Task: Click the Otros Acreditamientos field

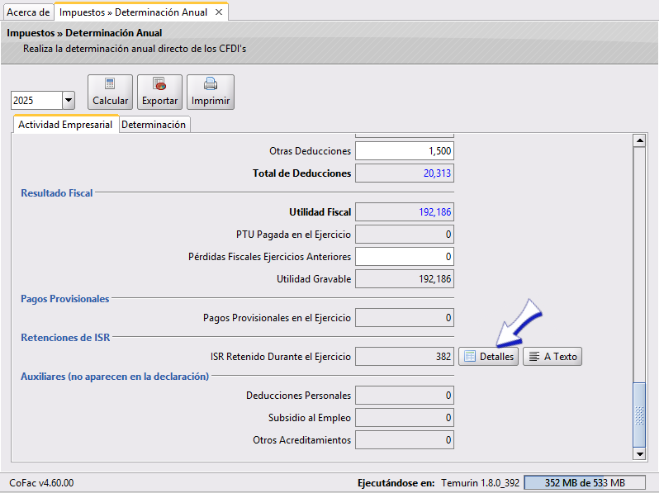Action: point(404,440)
